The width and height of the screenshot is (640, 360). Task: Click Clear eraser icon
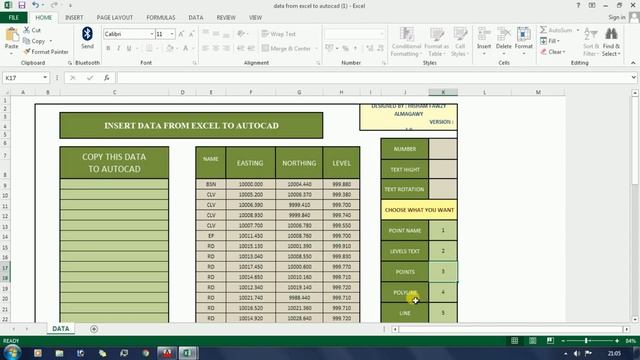(x=543, y=52)
